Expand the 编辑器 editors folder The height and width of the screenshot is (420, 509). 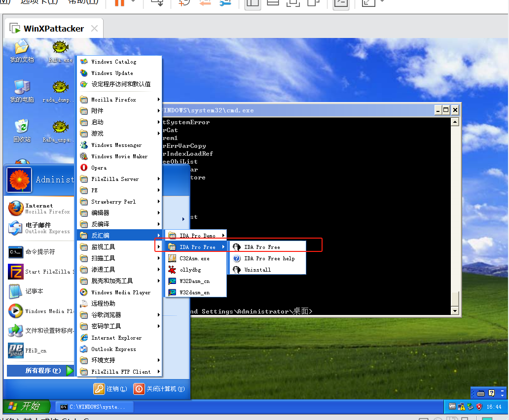[119, 213]
